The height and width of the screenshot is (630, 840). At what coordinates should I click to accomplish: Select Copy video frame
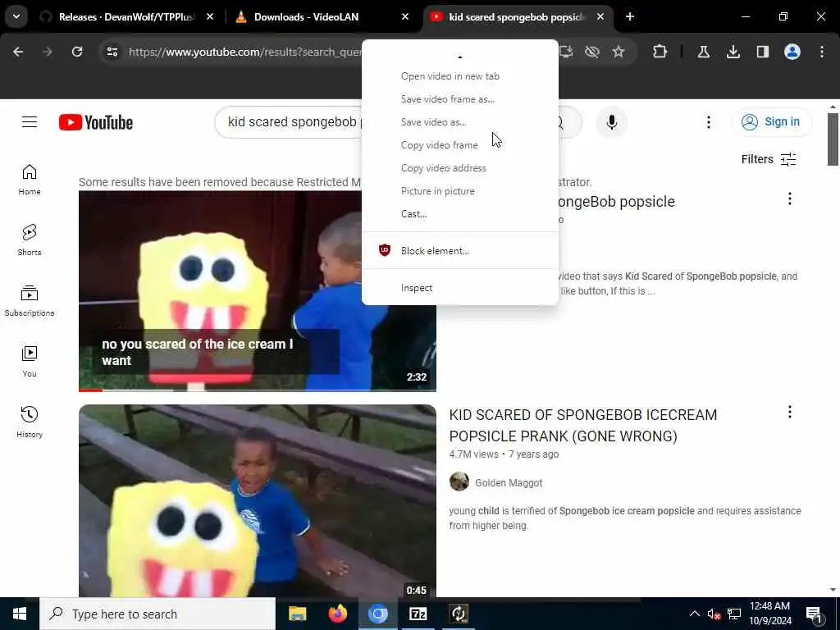click(x=459, y=145)
